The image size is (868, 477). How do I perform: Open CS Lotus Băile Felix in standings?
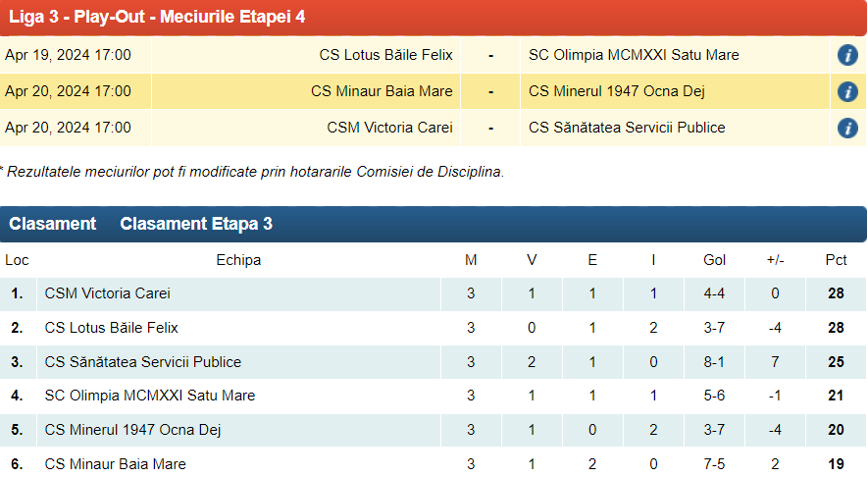(x=111, y=328)
